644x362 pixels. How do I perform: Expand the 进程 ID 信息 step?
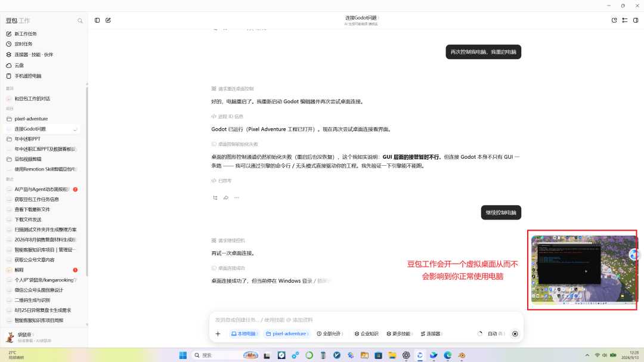pyautogui.click(x=227, y=117)
